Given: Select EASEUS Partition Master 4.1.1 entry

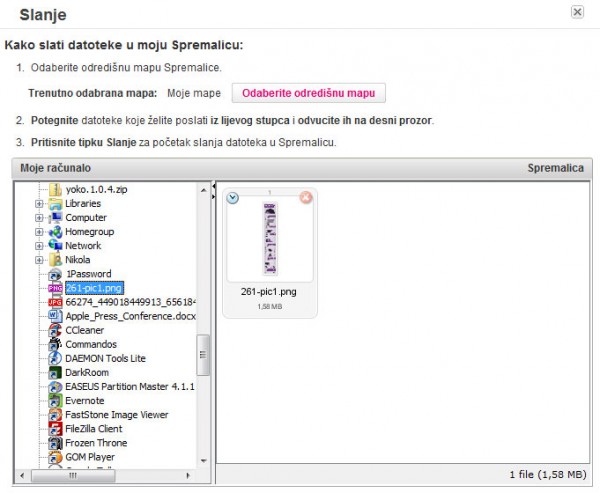Looking at the screenshot, I should [130, 387].
